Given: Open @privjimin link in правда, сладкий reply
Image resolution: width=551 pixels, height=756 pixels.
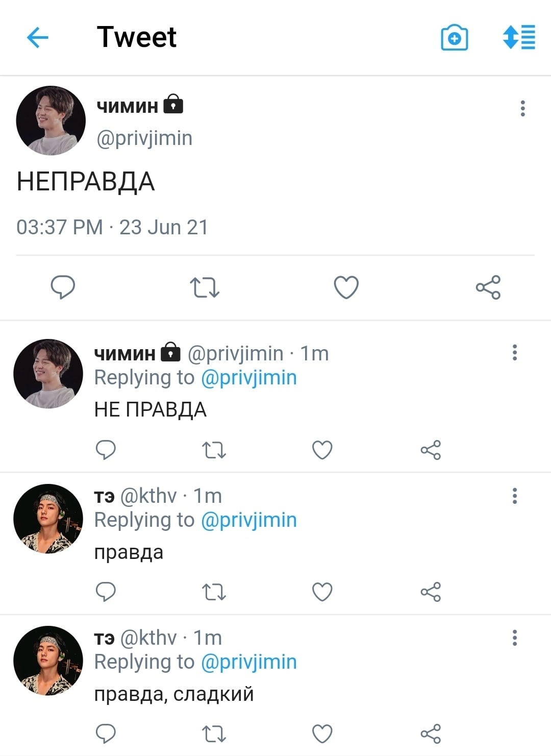Looking at the screenshot, I should pos(249,662).
